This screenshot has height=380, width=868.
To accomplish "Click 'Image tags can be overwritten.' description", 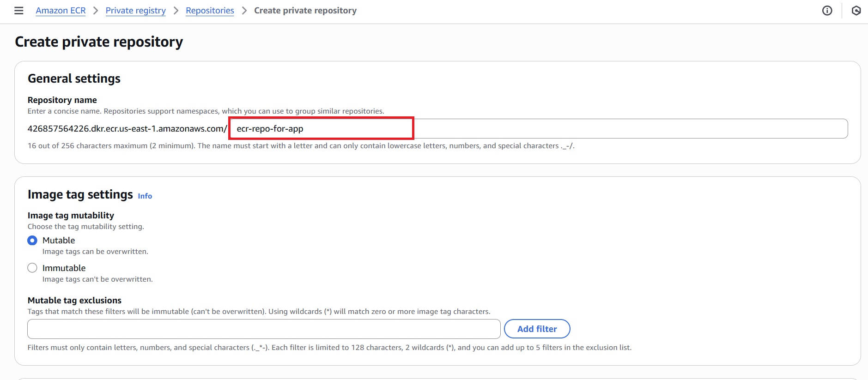I will (95, 252).
